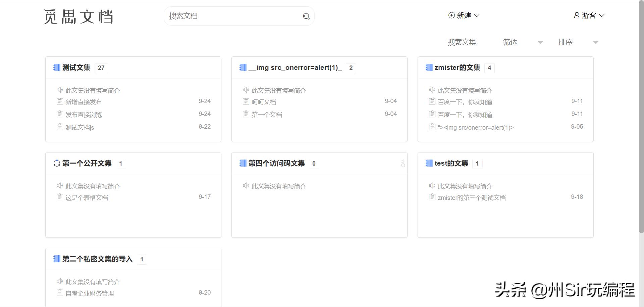This screenshot has width=644, height=307.
Task: Open the 这是个表格文档 document
Action: coord(87,197)
